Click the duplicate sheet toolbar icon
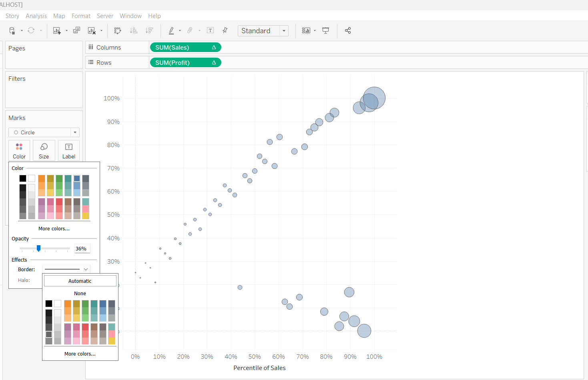Screen dimensions: 588x380 [x=76, y=30]
